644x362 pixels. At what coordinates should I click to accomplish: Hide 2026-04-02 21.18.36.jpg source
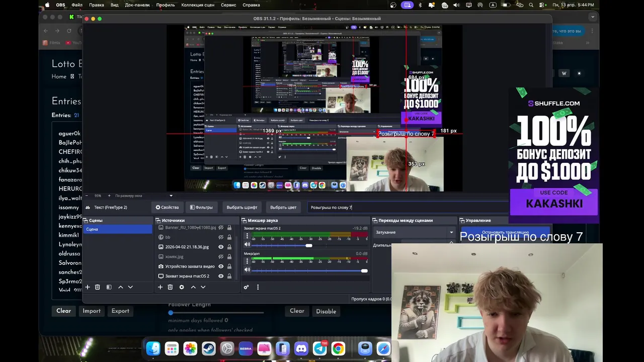[221, 247]
